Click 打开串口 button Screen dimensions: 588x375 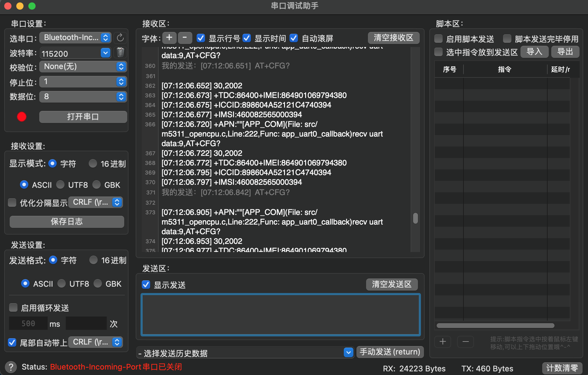click(83, 117)
